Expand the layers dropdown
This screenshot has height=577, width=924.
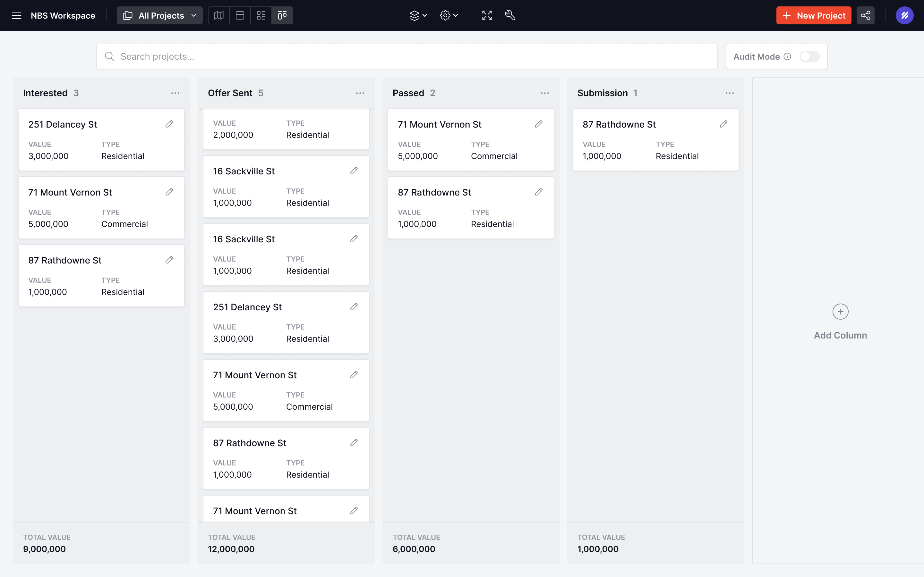(418, 15)
